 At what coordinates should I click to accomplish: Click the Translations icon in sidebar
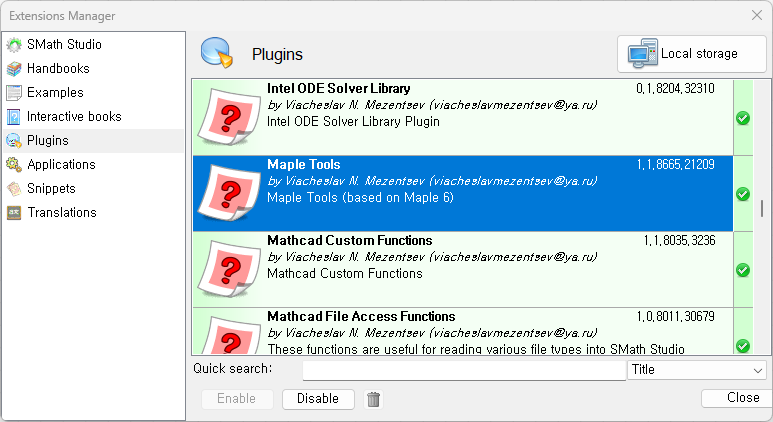(14, 213)
